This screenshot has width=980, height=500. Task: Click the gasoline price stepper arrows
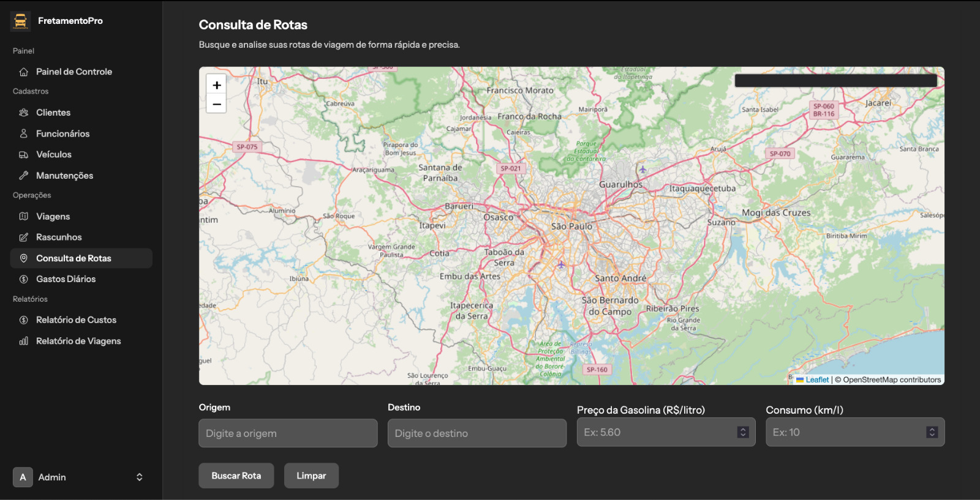pyautogui.click(x=742, y=433)
